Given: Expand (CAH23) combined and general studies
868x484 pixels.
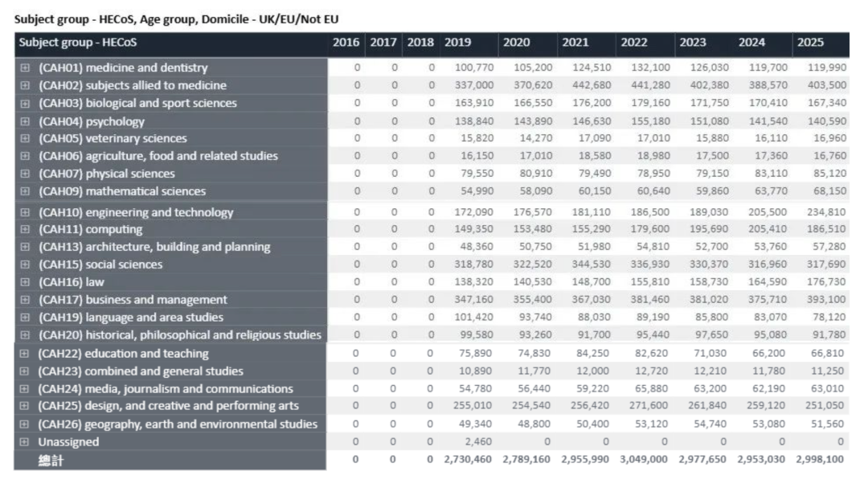Looking at the screenshot, I should click(24, 371).
